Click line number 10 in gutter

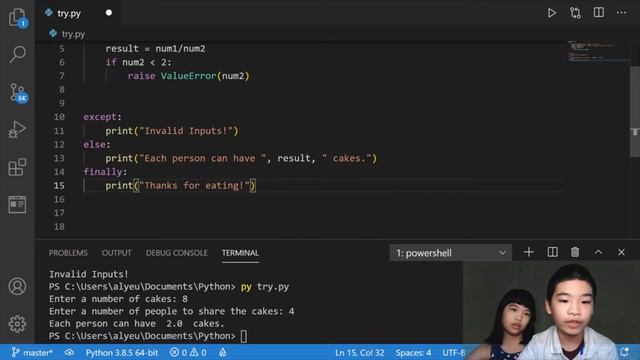click(x=59, y=117)
